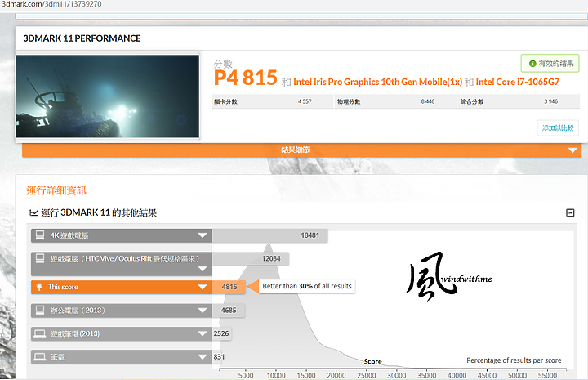
Task: Open Intel Core i7-1065G7 processor link
Action: 518,82
